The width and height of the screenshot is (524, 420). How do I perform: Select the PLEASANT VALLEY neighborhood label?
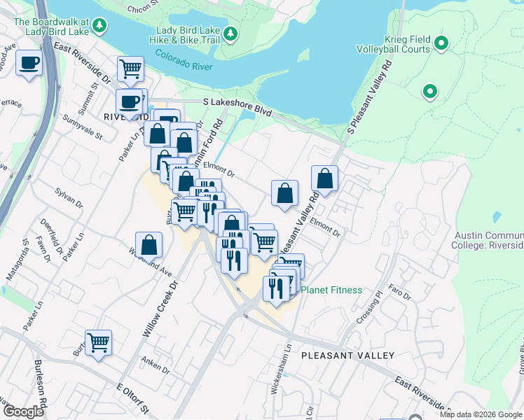[348, 356]
